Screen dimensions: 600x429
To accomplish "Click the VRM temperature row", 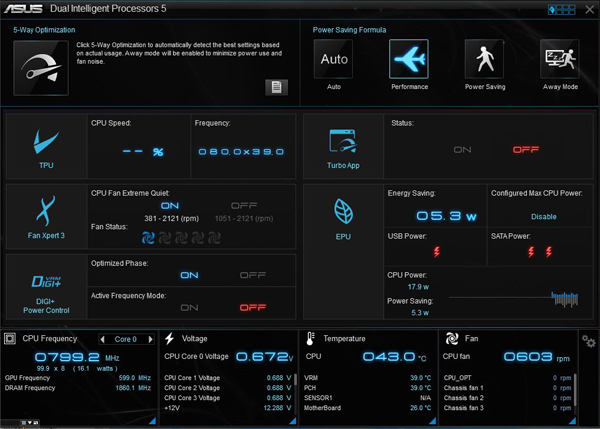I will [367, 378].
